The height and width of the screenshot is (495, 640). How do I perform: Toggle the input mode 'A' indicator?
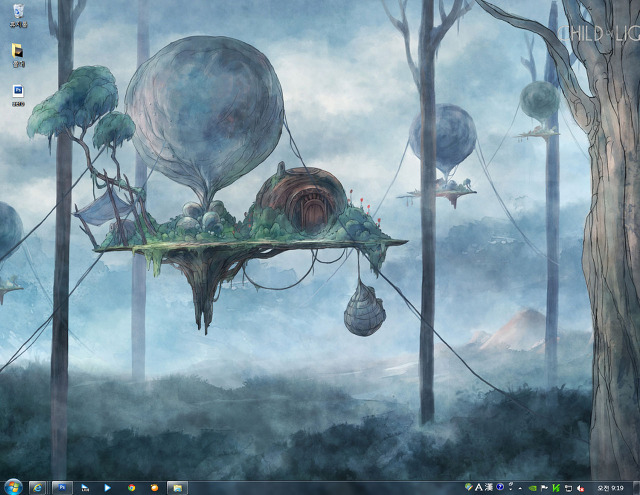pyautogui.click(x=479, y=487)
